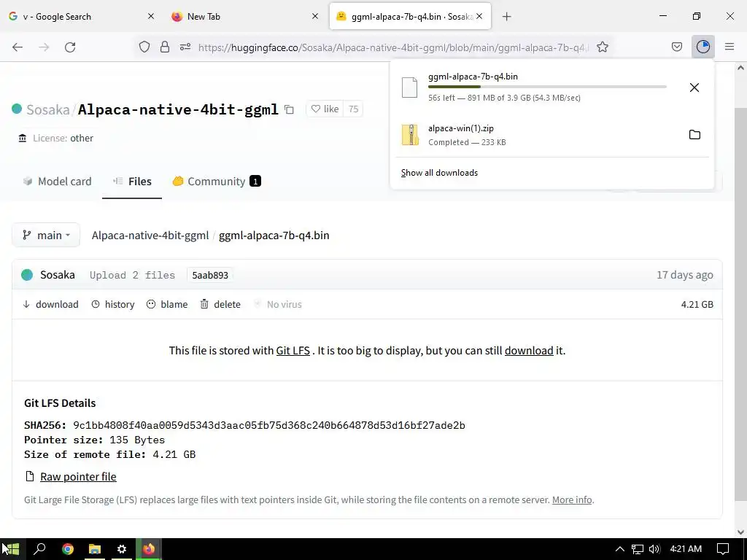
Task: Open More info about Git LFS
Action: click(572, 499)
